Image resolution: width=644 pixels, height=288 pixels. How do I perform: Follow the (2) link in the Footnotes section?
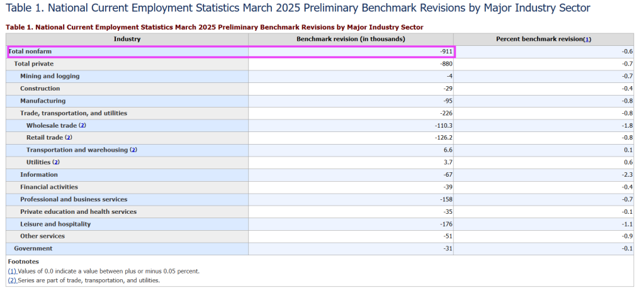(13, 280)
